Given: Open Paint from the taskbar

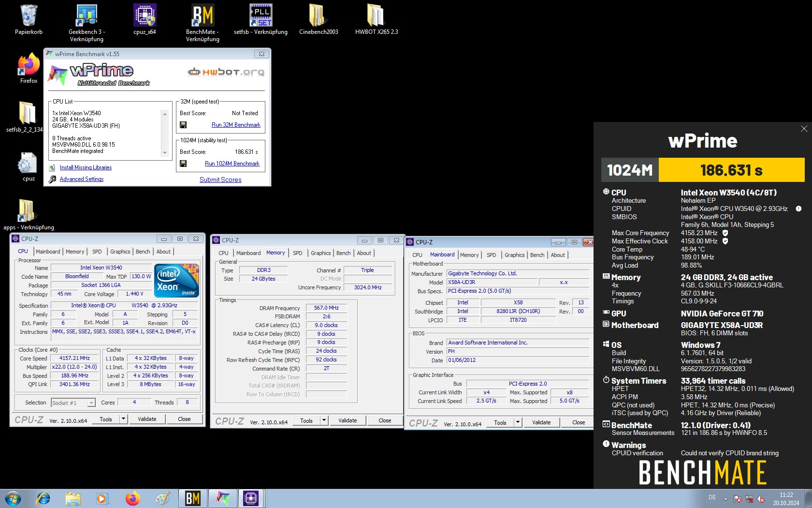Looking at the screenshot, I should [162, 498].
